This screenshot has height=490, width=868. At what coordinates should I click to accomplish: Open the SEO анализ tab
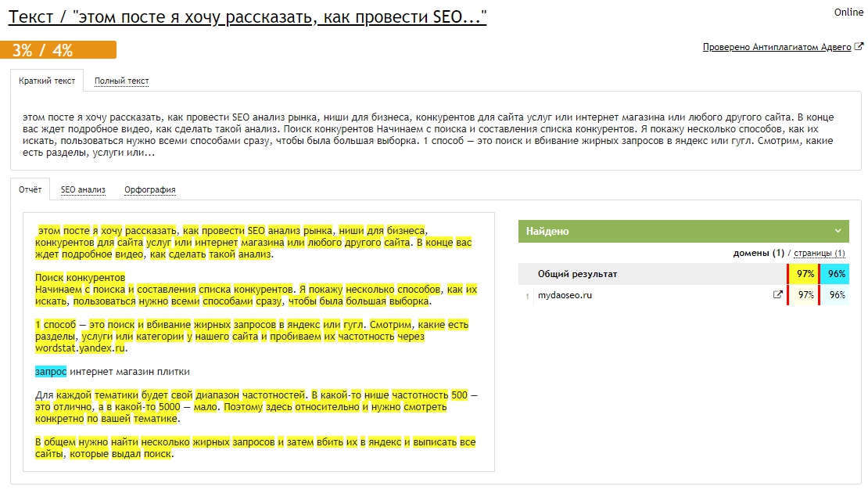[x=83, y=189]
